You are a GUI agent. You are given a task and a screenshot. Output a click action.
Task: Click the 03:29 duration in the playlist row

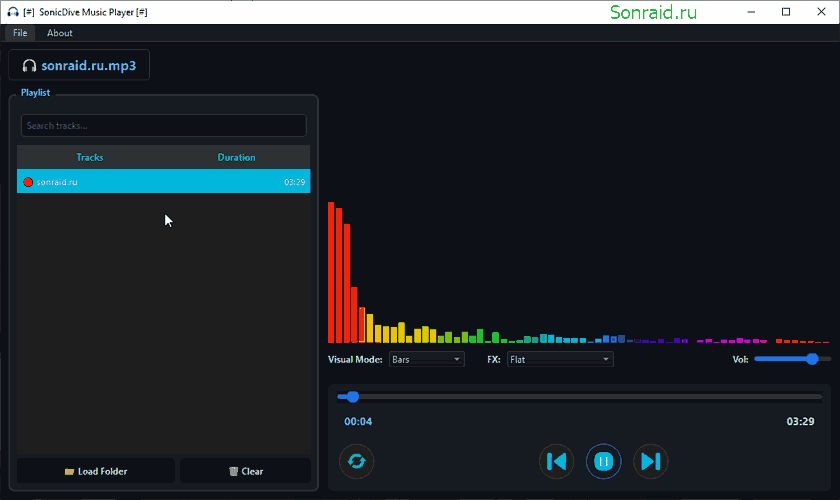tap(295, 182)
